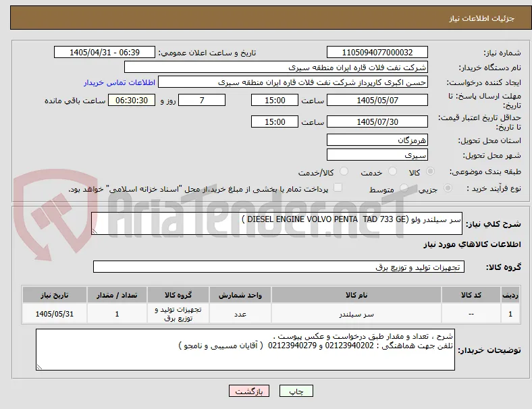Click the کد کالا column header
The width and height of the screenshot is (532, 409).
pyautogui.click(x=471, y=295)
